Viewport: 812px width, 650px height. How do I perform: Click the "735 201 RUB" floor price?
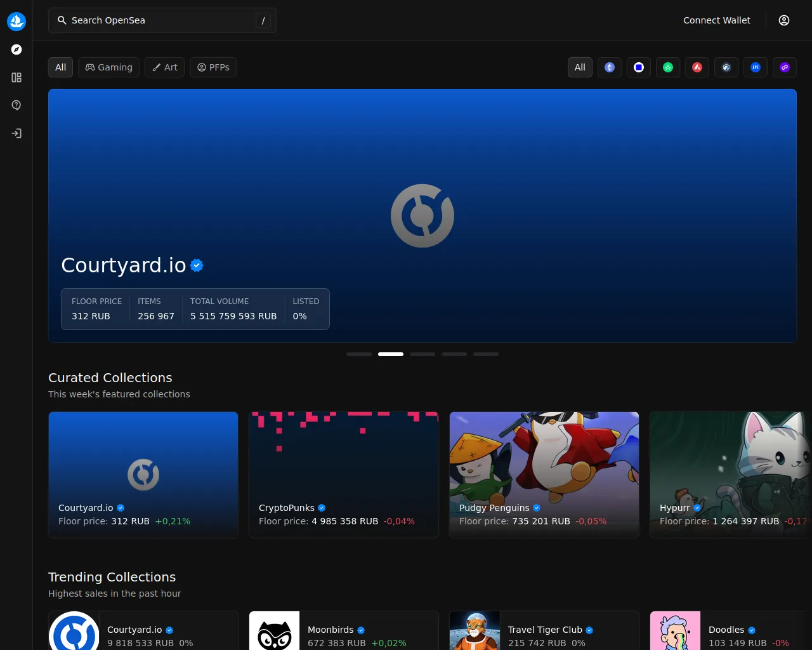pyautogui.click(x=541, y=521)
